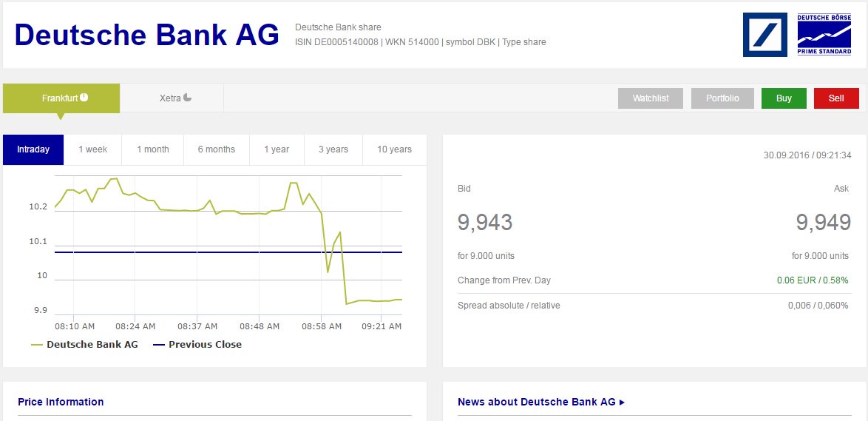This screenshot has height=421, width=868.
Task: Click the 10.2 y-axis label
Action: 38,207
